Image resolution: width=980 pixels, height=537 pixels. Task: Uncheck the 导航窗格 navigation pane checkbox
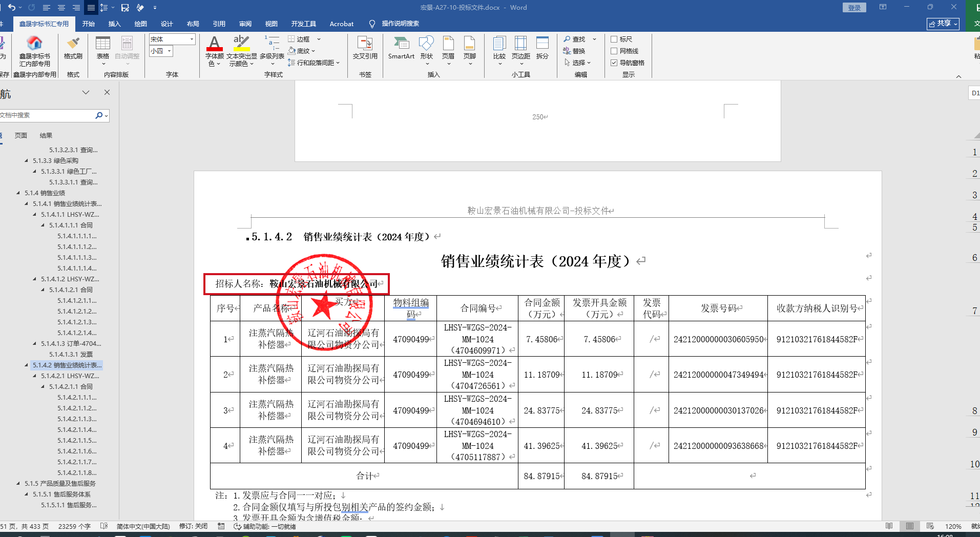614,63
